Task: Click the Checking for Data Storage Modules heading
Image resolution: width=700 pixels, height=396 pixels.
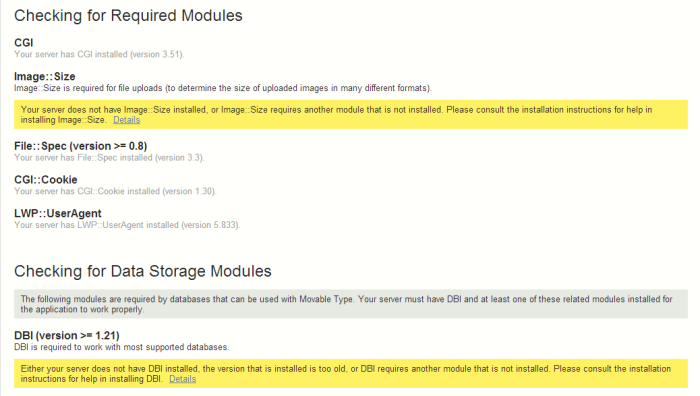Action: (x=143, y=271)
